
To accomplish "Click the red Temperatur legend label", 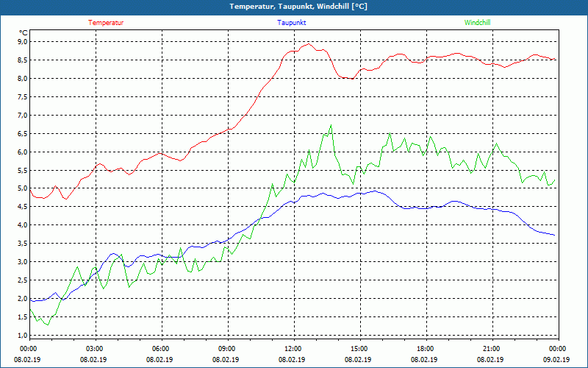I will 106,23.
